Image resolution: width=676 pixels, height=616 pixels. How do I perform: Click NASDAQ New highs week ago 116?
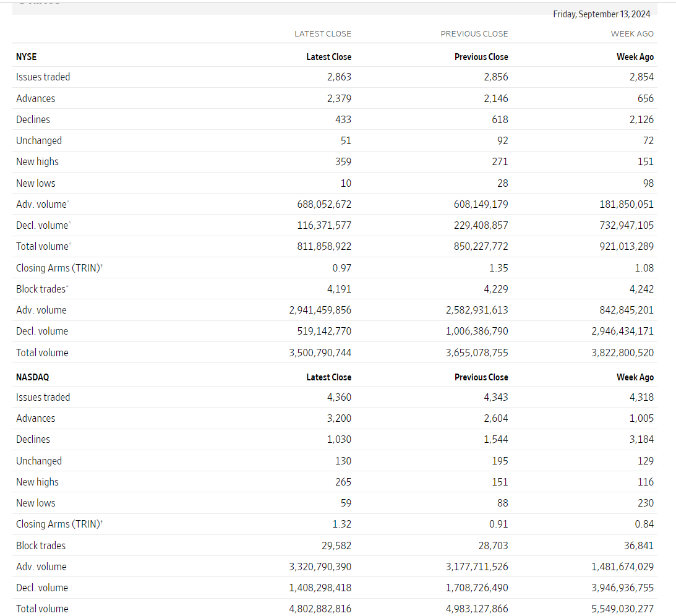[x=646, y=482]
